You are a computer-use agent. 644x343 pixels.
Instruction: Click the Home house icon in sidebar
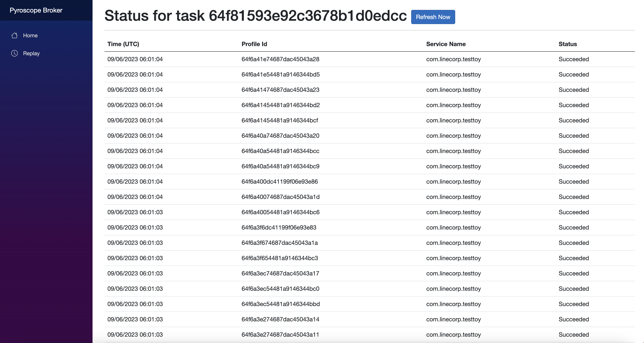click(15, 35)
